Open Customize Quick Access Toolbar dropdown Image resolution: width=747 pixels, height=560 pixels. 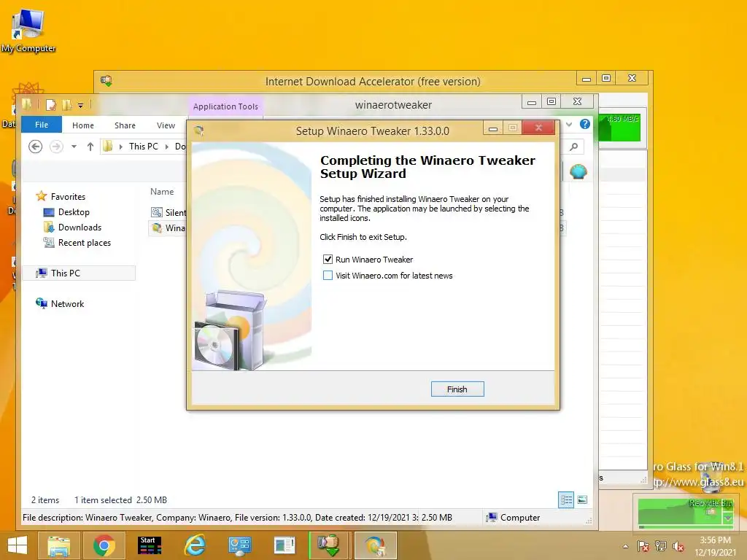pos(80,105)
